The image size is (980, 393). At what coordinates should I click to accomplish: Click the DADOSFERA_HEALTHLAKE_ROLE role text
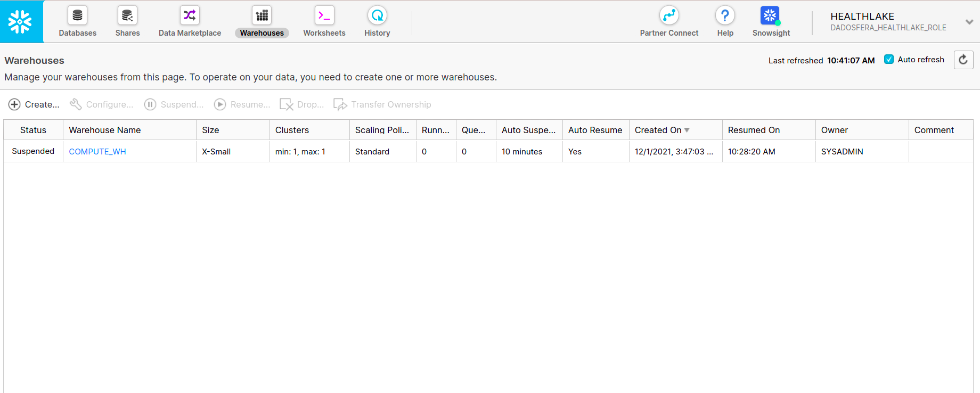tap(888, 28)
